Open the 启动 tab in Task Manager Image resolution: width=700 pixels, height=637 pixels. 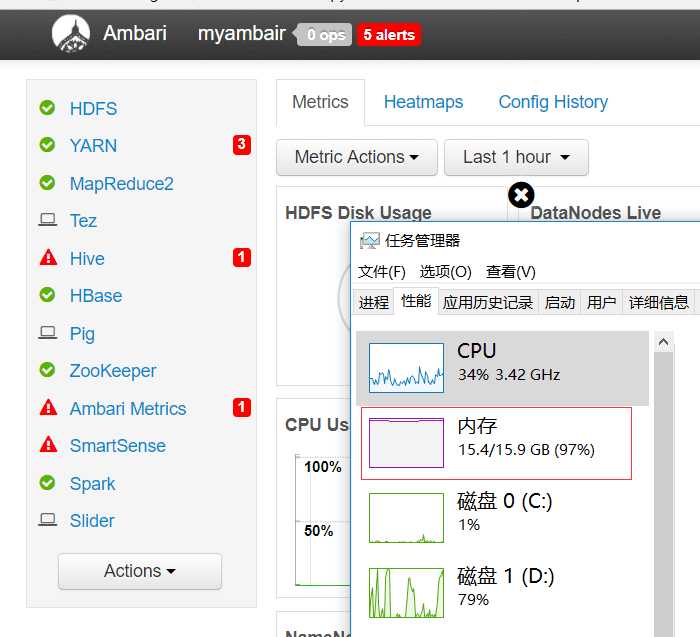pyautogui.click(x=559, y=303)
